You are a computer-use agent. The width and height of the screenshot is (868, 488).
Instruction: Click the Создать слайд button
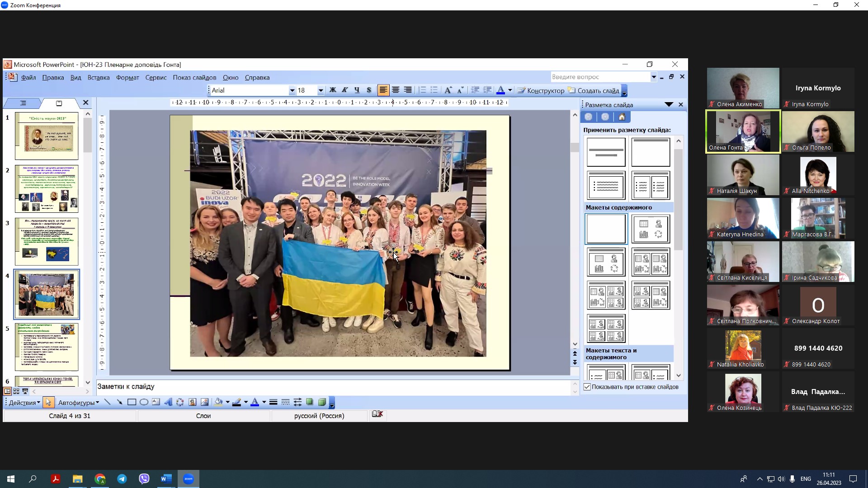click(x=594, y=90)
